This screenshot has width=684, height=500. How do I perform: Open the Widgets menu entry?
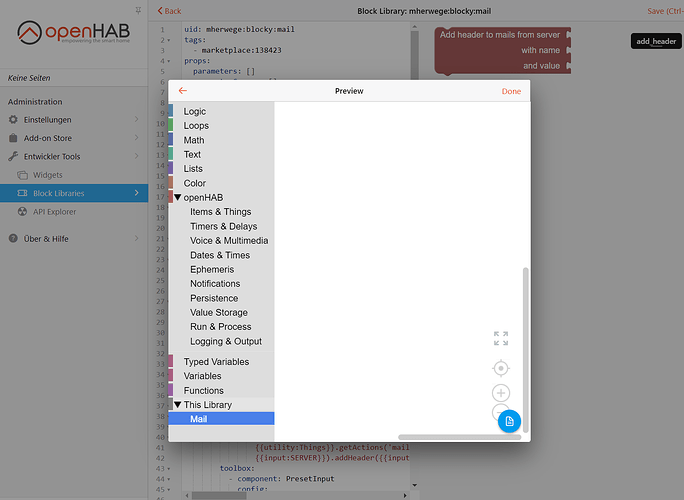[x=48, y=175]
